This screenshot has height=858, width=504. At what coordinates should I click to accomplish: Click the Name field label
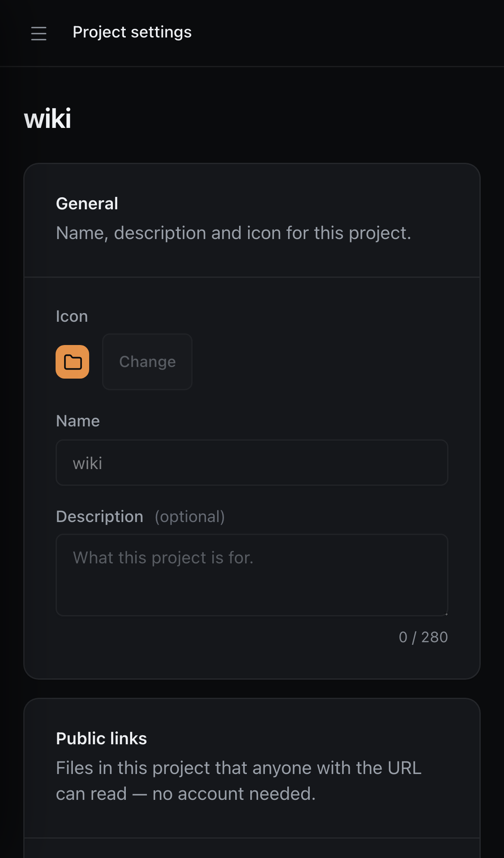pyautogui.click(x=78, y=421)
